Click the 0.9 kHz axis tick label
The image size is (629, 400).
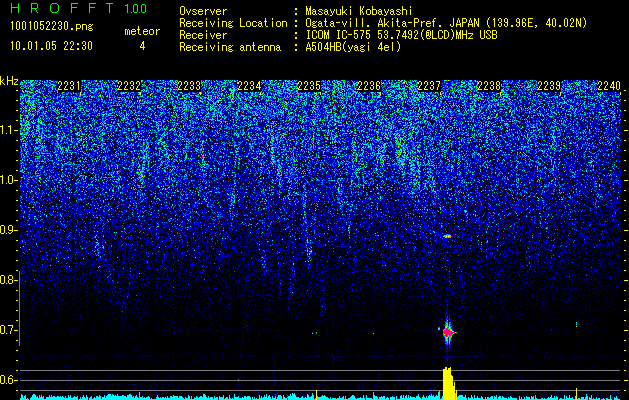pos(7,230)
